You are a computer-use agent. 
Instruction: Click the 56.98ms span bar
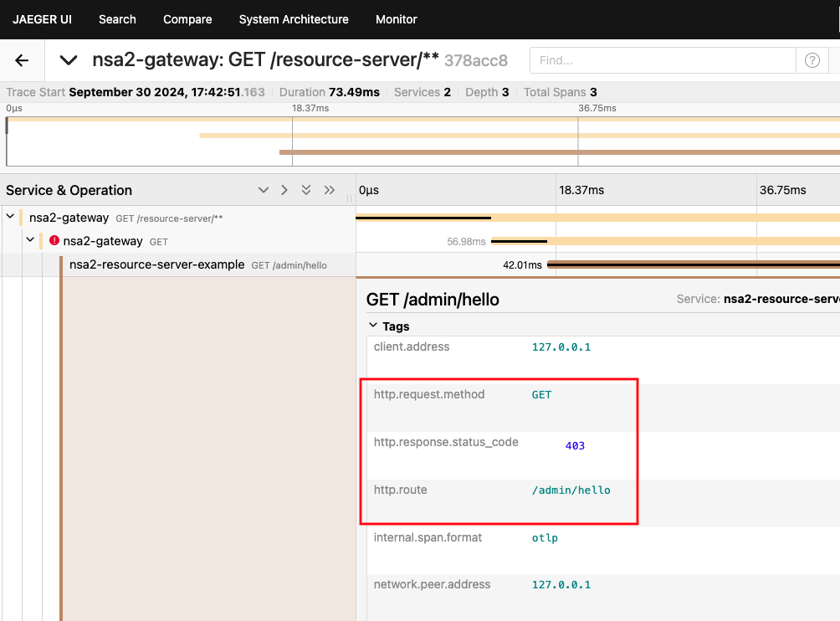pos(665,241)
